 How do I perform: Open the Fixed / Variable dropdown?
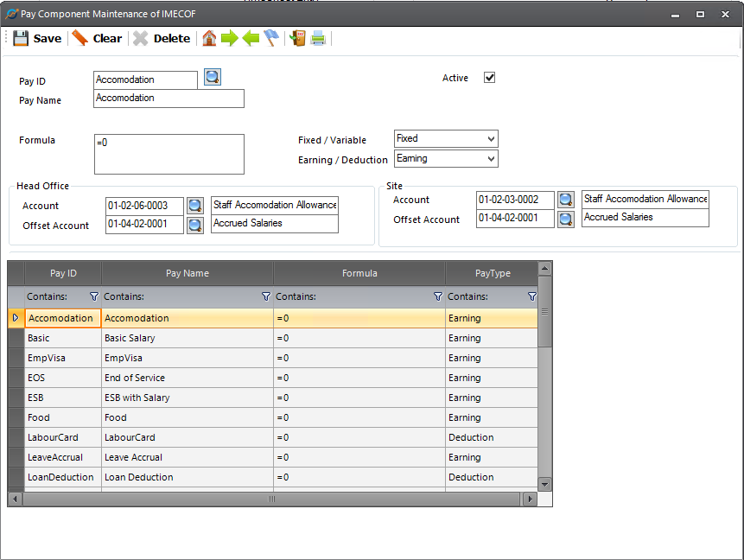491,139
